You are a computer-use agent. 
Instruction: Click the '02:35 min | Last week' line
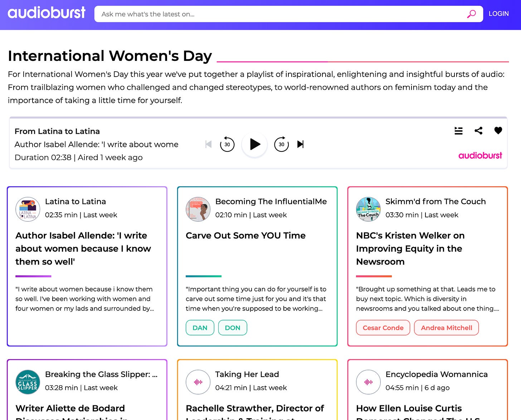[x=81, y=215]
